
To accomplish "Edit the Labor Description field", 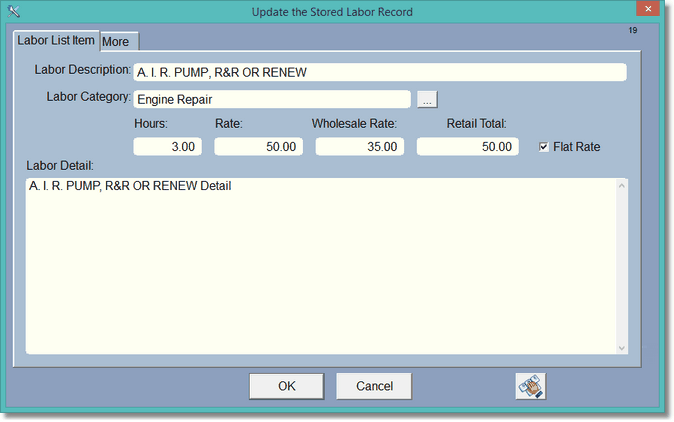I will pos(380,72).
